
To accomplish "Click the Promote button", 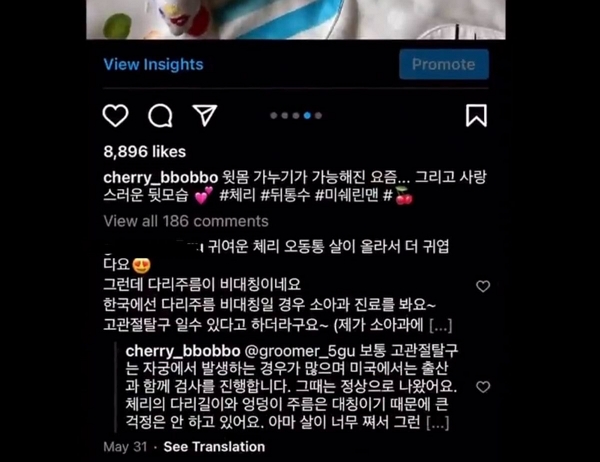I will pos(444,64).
